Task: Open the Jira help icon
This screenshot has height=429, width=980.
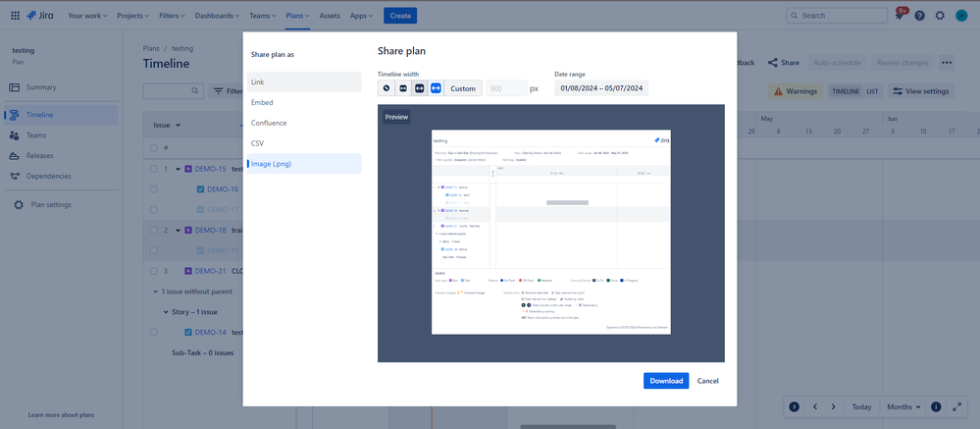Action: pyautogui.click(x=919, y=16)
